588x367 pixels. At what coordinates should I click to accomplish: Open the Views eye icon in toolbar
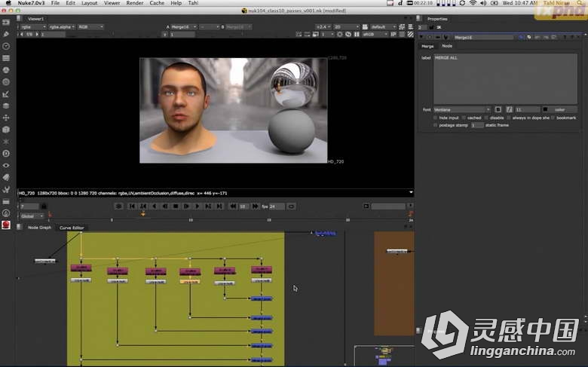[x=6, y=165]
